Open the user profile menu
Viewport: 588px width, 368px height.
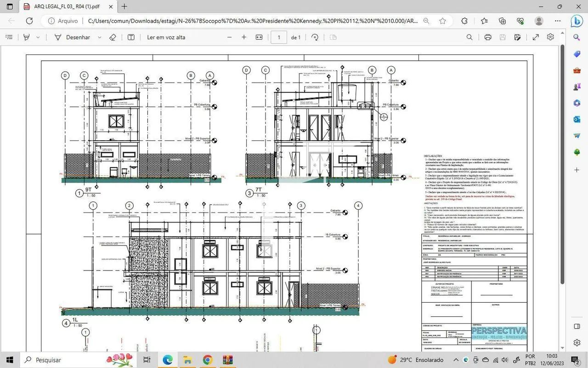pos(539,21)
